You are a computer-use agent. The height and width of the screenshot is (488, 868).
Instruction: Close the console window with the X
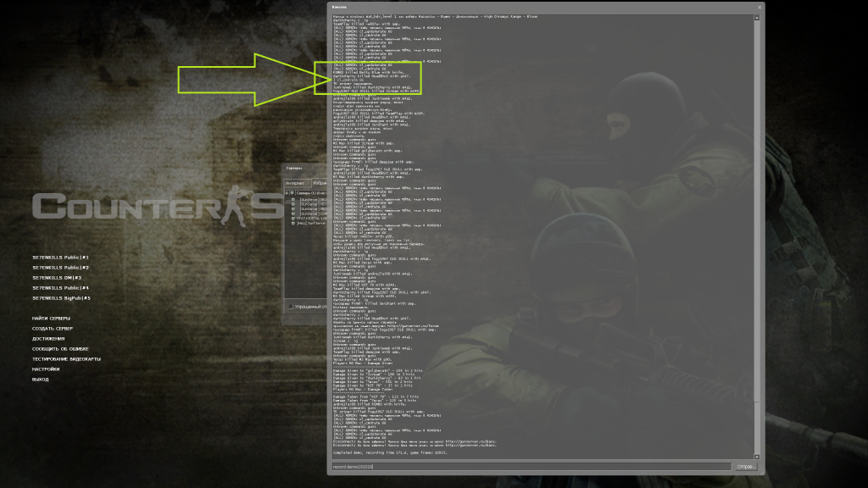click(x=759, y=6)
